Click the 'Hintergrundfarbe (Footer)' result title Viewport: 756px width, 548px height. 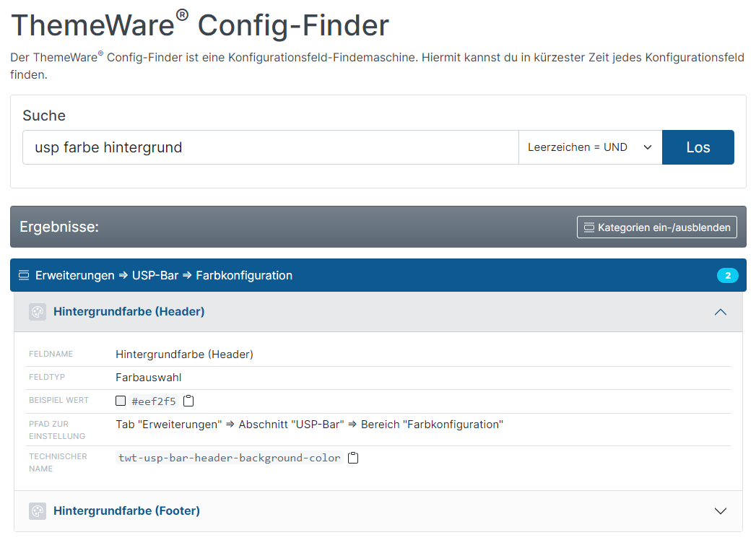pos(126,510)
